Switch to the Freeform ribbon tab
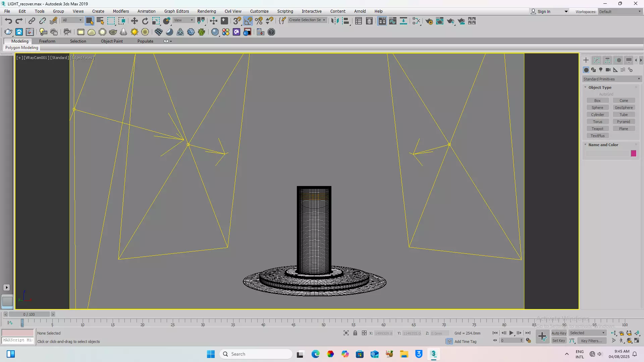 point(47,41)
